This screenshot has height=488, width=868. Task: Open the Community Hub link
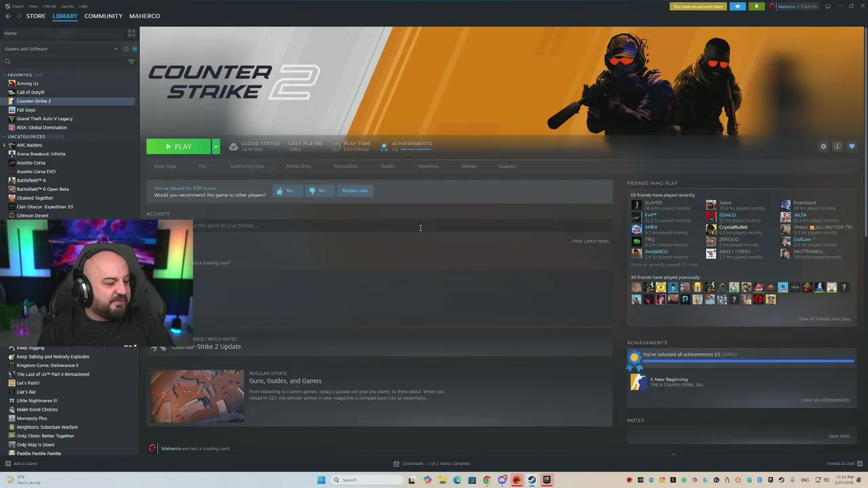pyautogui.click(x=247, y=166)
